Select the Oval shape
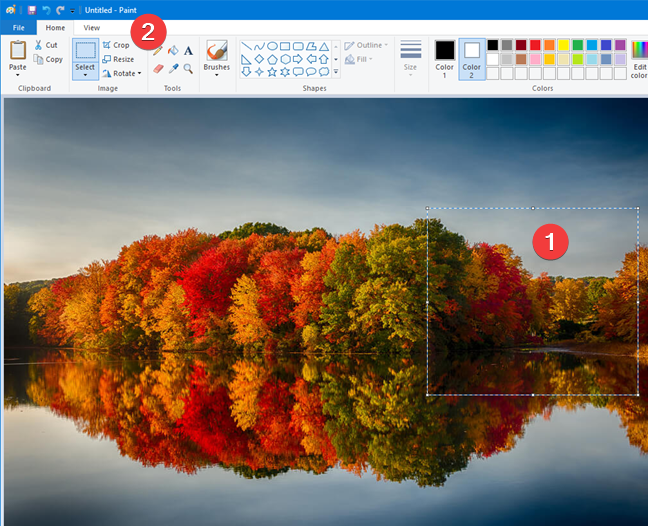This screenshot has height=526, width=648. pos(272,46)
